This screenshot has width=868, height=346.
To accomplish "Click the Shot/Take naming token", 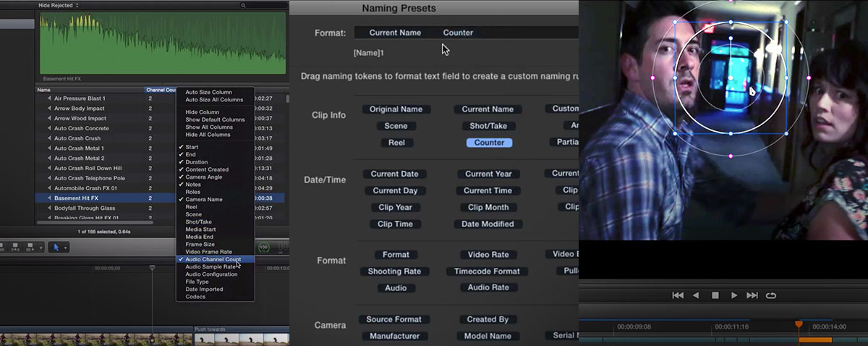I will tap(488, 126).
